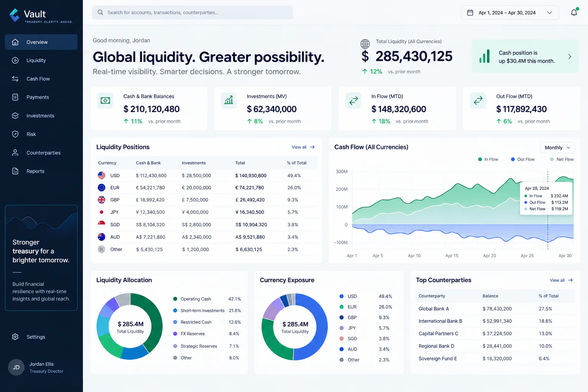Image resolution: width=588 pixels, height=392 pixels.
Task: Open the date range dropdown
Action: [x=510, y=13]
